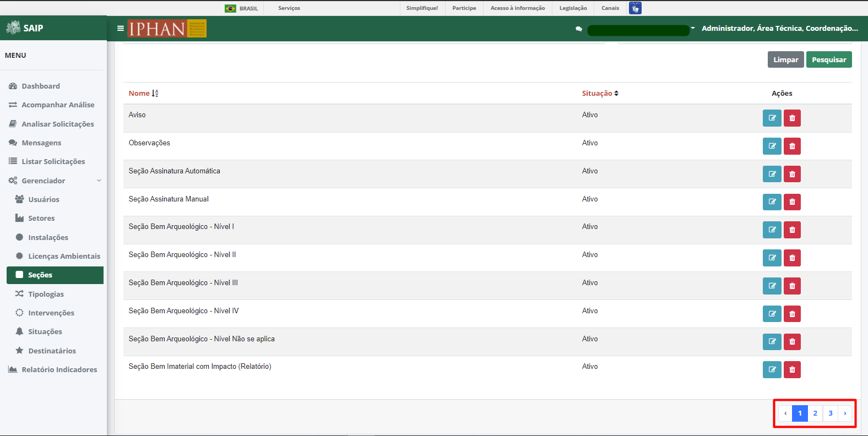Click the SAIP logo in sidebar
868x436 pixels.
[x=24, y=28]
